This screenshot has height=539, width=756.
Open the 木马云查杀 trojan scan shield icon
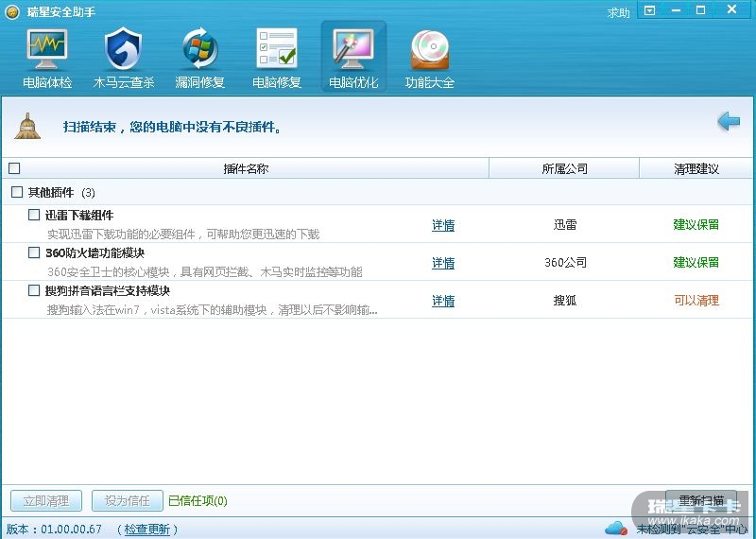(124, 58)
